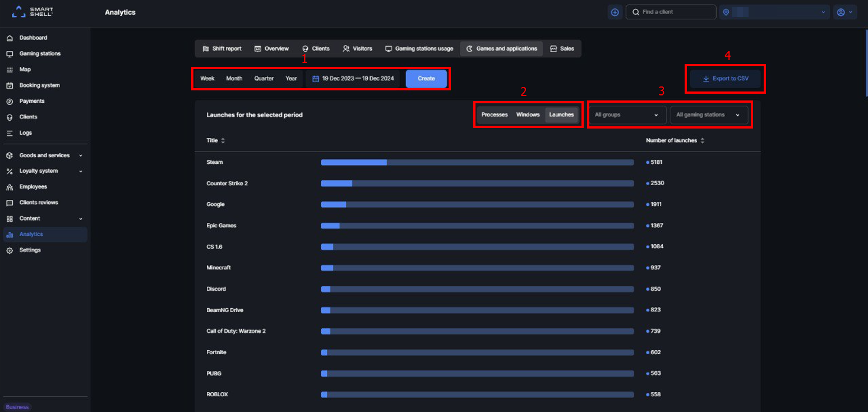Switch view to Processes
Image resolution: width=868 pixels, height=412 pixels.
click(x=495, y=115)
